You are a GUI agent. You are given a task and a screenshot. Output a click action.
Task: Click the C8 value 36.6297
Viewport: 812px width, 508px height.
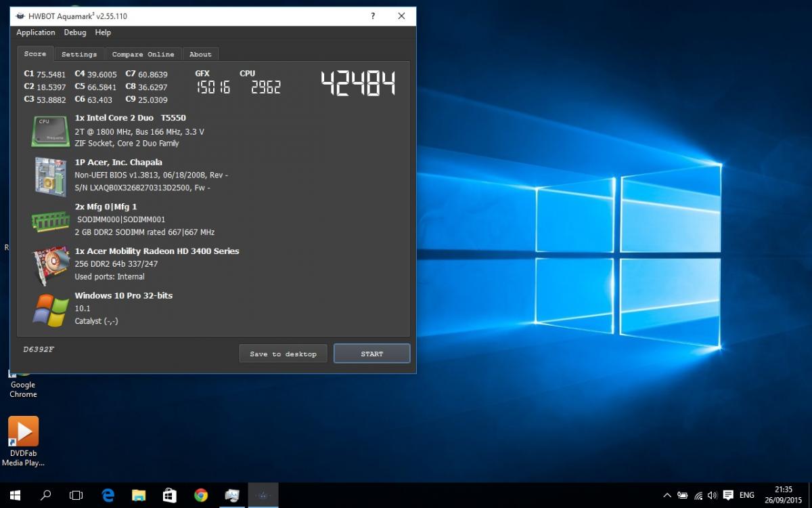point(153,87)
